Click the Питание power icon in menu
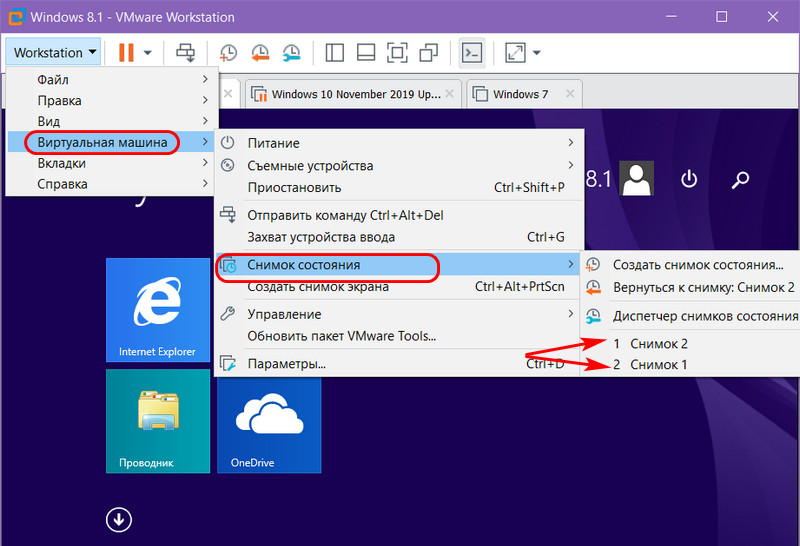The image size is (800, 546). (228, 142)
